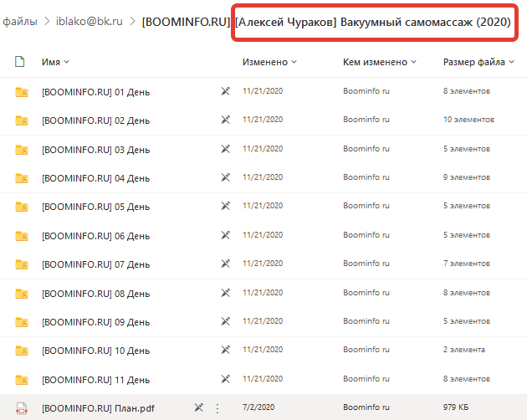Image resolution: width=527 pixels, height=420 pixels.
Task: Click the sharing icon on 06 День row
Action: pyautogui.click(x=226, y=235)
